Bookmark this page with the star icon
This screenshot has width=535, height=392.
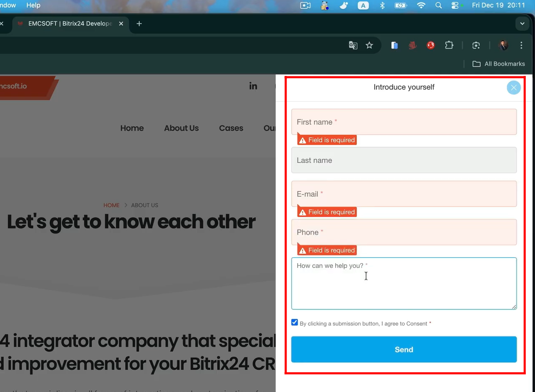coord(369,45)
